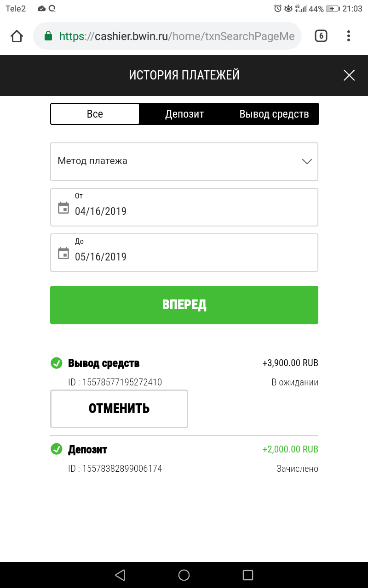Viewport: 368px width, 588px height.
Task: Open the От date field 04/16/2019
Action: (184, 207)
